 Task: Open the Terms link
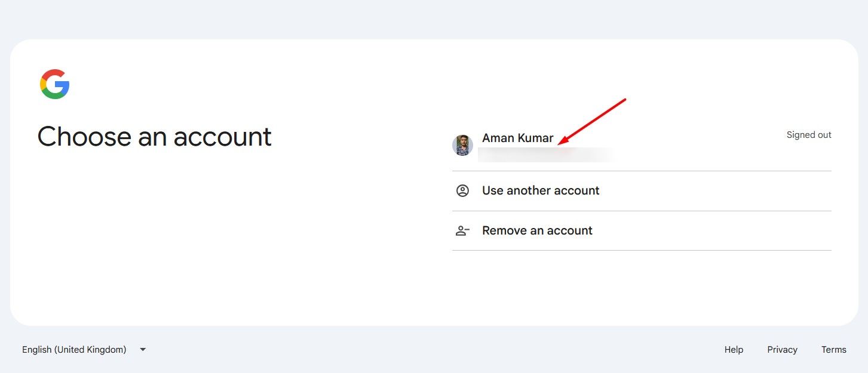(833, 350)
